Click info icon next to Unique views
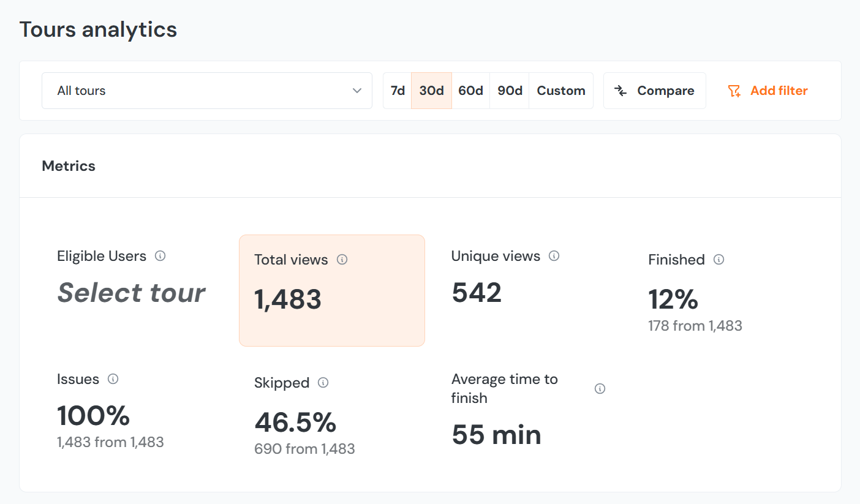Screen dimensions: 860x504 (x=554, y=256)
